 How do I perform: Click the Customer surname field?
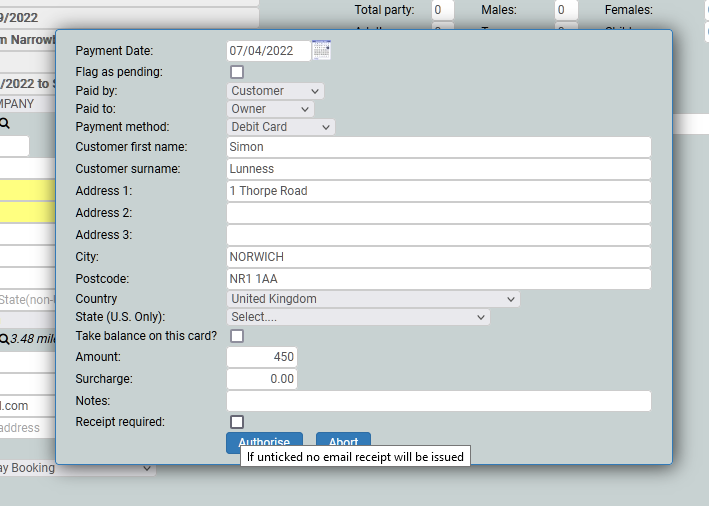[438, 169]
